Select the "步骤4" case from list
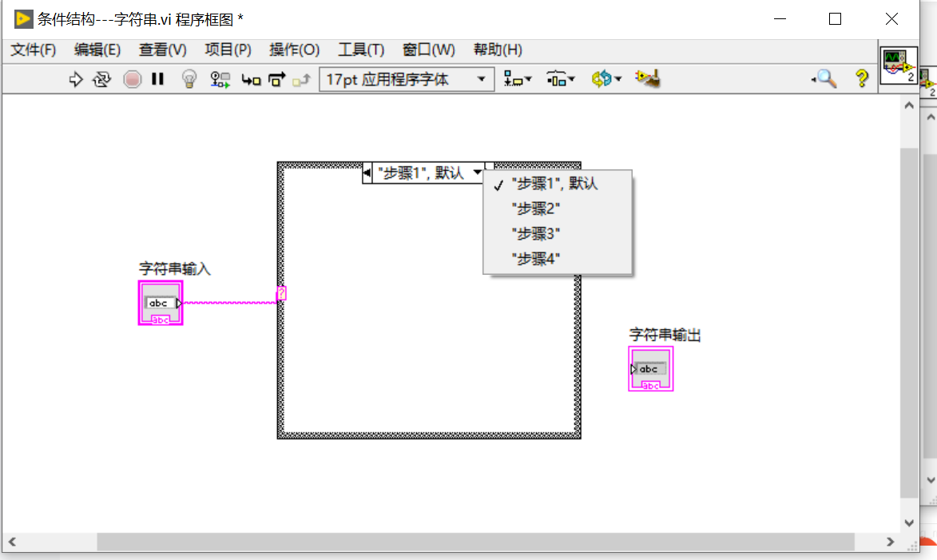This screenshot has height=560, width=937. [558, 260]
